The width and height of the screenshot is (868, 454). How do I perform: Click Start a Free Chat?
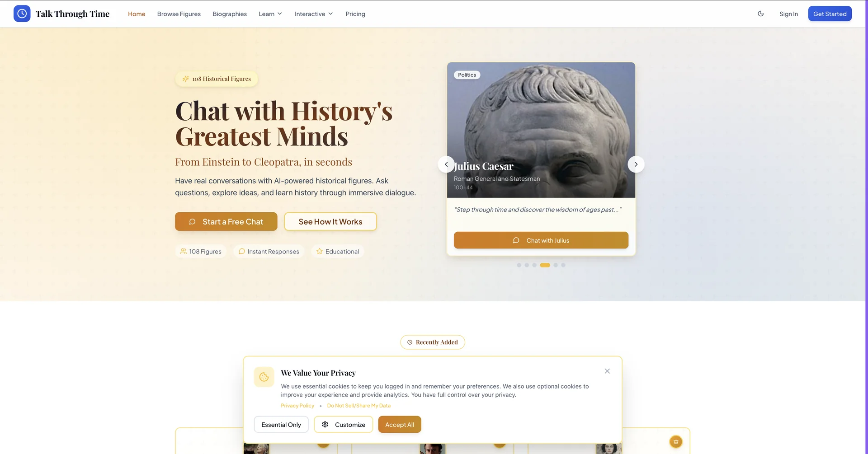[226, 221]
